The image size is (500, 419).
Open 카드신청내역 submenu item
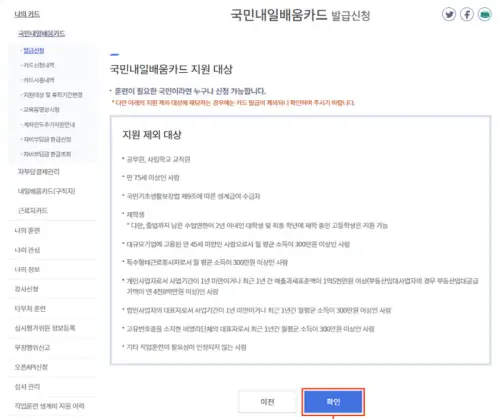pos(38,65)
